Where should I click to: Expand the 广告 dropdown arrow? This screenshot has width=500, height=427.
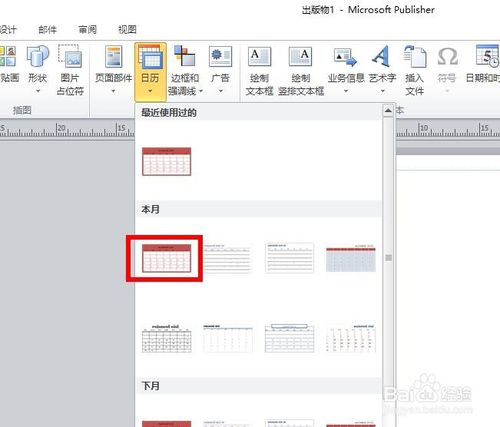(x=221, y=91)
